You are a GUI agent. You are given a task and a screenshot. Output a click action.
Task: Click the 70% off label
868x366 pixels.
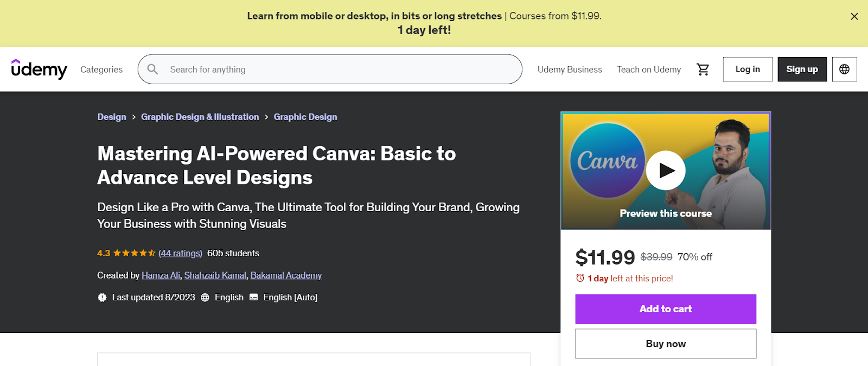[x=695, y=257]
